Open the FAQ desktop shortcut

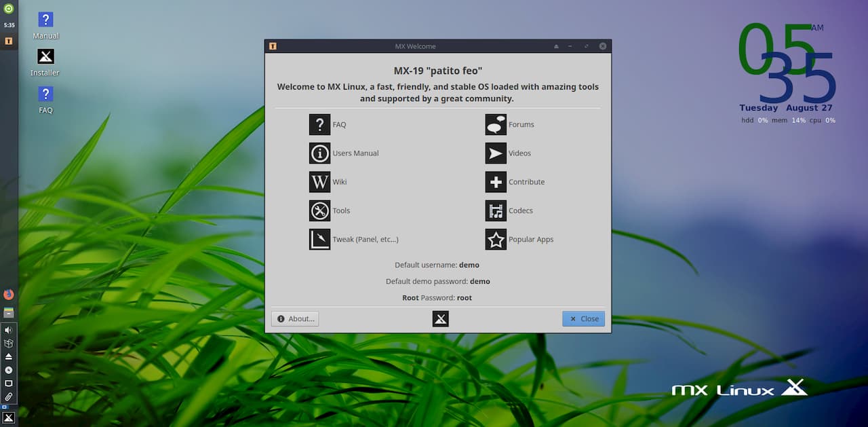tap(45, 100)
